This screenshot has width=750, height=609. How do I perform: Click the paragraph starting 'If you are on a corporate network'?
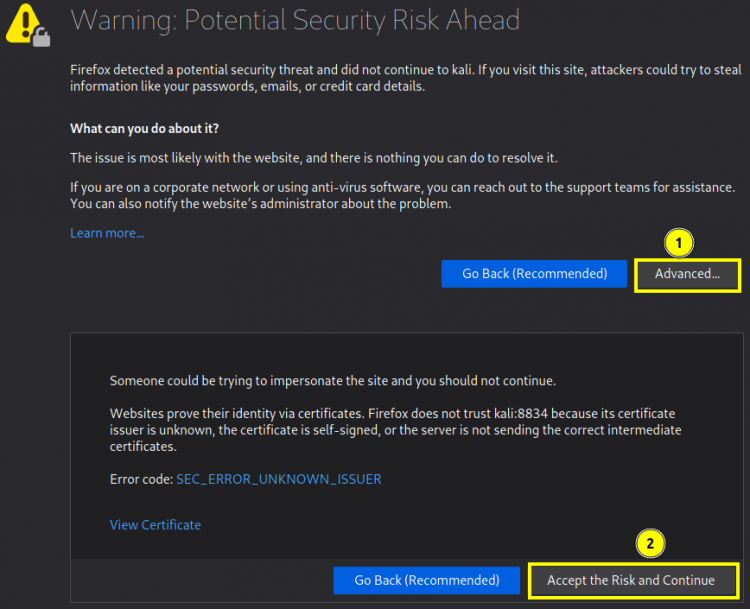[x=403, y=195]
